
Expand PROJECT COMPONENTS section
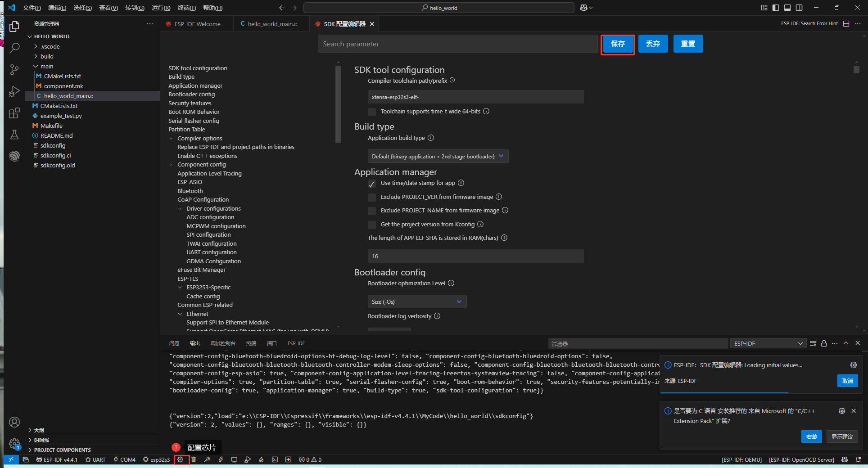(62, 450)
